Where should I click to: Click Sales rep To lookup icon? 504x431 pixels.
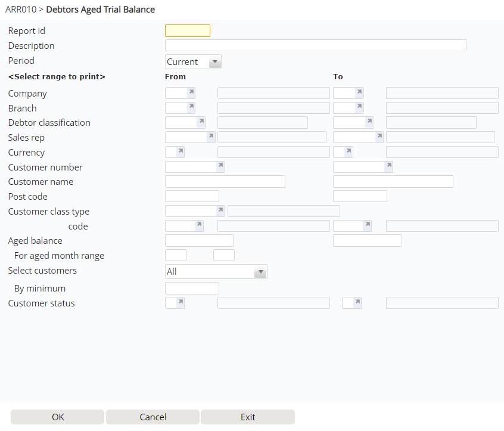[379, 137]
